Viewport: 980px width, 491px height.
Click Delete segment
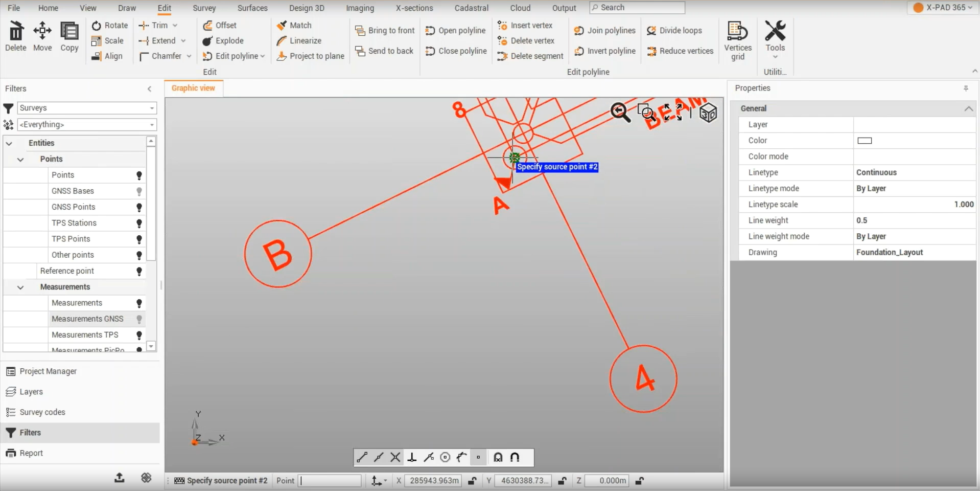click(x=530, y=56)
